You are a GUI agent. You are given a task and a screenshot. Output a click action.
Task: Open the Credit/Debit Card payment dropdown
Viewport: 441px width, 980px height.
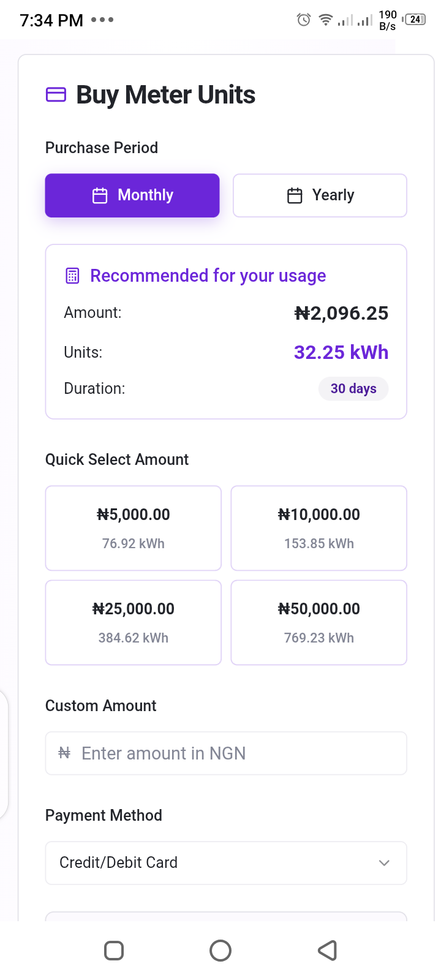(226, 863)
